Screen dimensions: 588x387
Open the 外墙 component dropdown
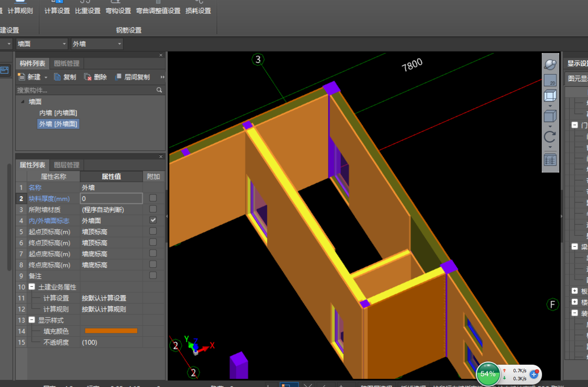[x=97, y=44]
